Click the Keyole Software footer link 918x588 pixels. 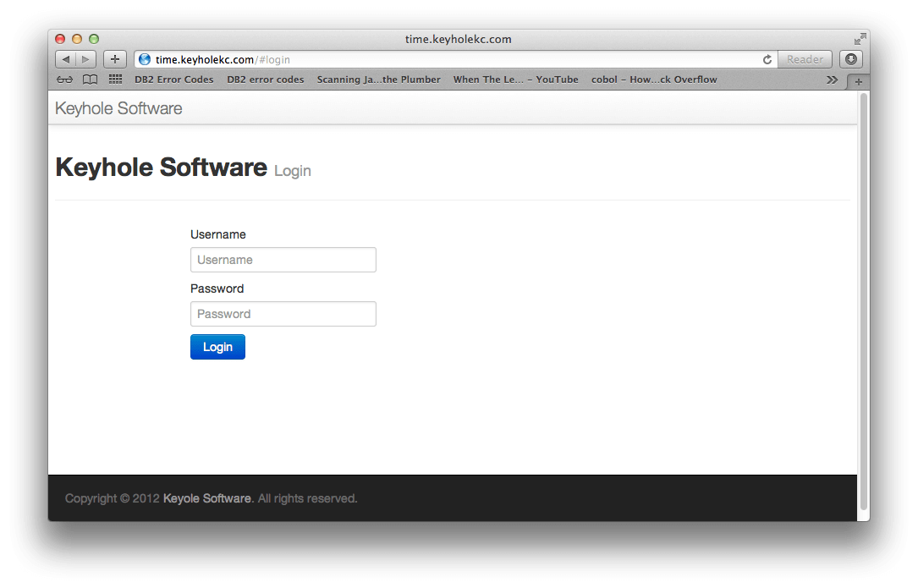point(206,498)
